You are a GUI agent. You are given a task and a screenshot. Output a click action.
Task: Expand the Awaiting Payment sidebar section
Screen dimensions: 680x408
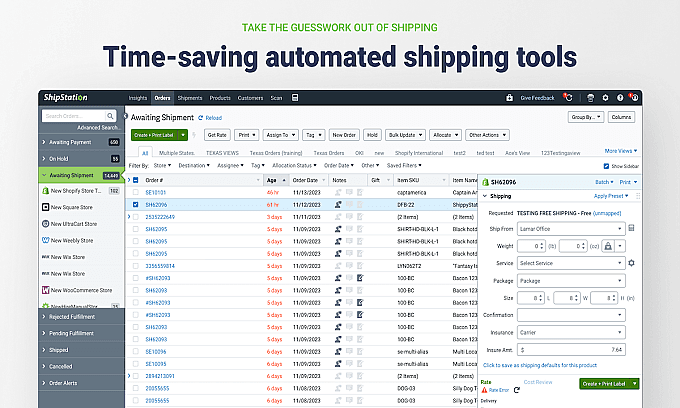[44, 142]
